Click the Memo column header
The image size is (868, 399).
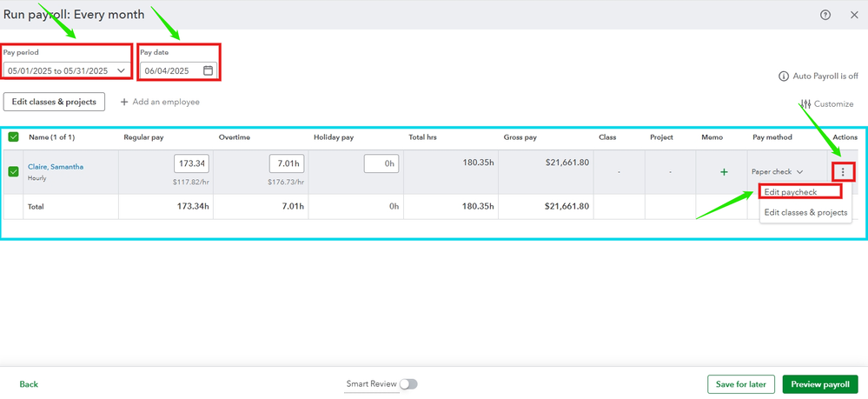tap(712, 136)
